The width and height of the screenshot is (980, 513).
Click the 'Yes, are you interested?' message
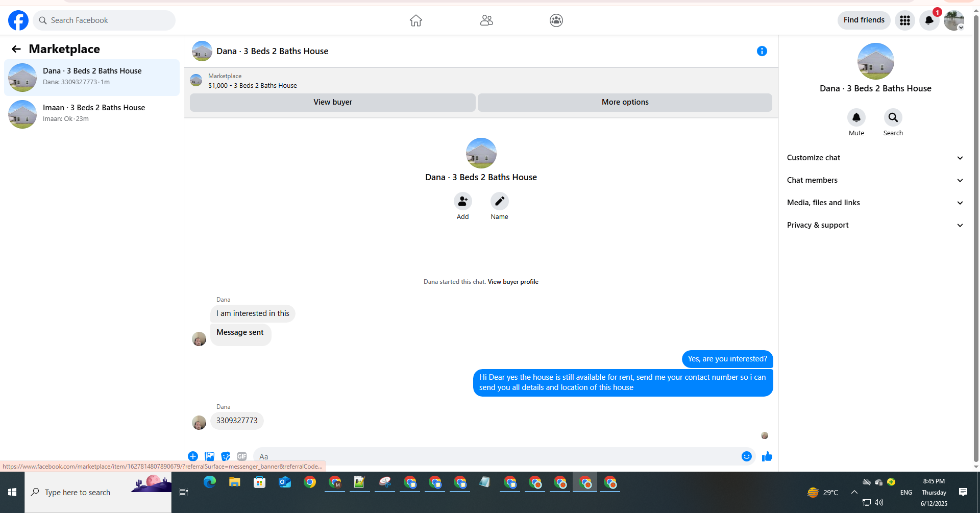coord(727,359)
